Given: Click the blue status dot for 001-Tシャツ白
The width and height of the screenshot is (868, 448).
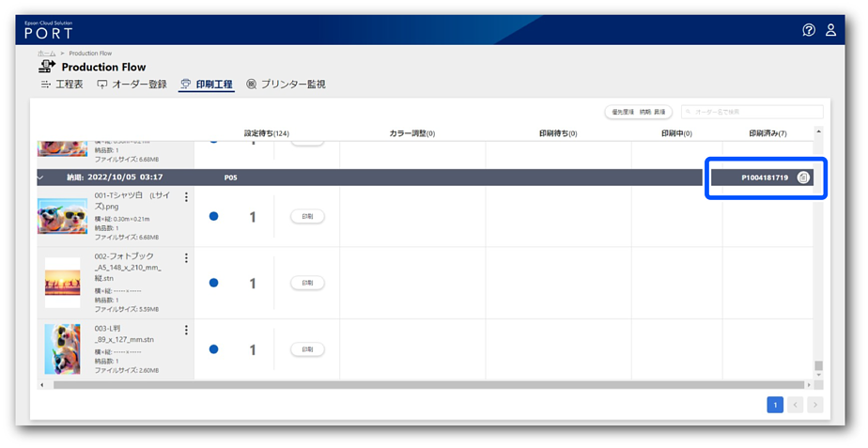Looking at the screenshot, I should click(x=213, y=216).
